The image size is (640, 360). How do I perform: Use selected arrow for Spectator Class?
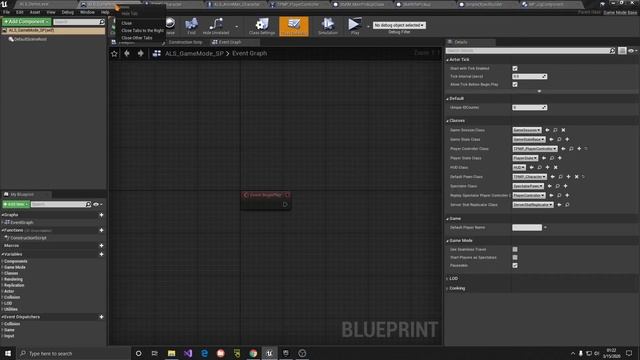(x=549, y=186)
